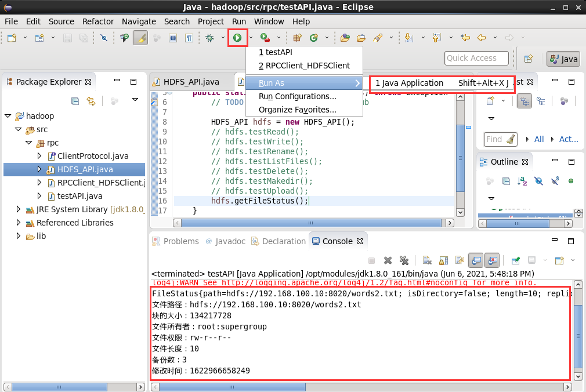This screenshot has width=586, height=392.
Task: Choose 1 Java Application submenu item
Action: click(x=442, y=83)
